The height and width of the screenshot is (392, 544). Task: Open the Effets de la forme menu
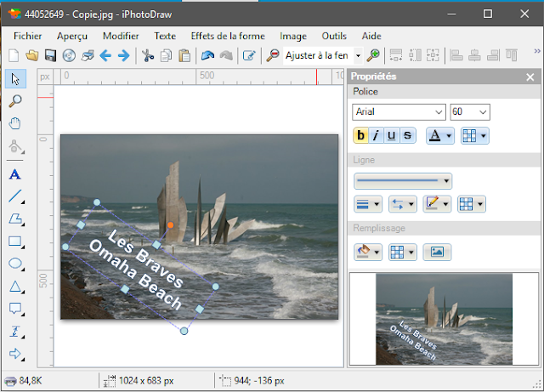[228, 36]
